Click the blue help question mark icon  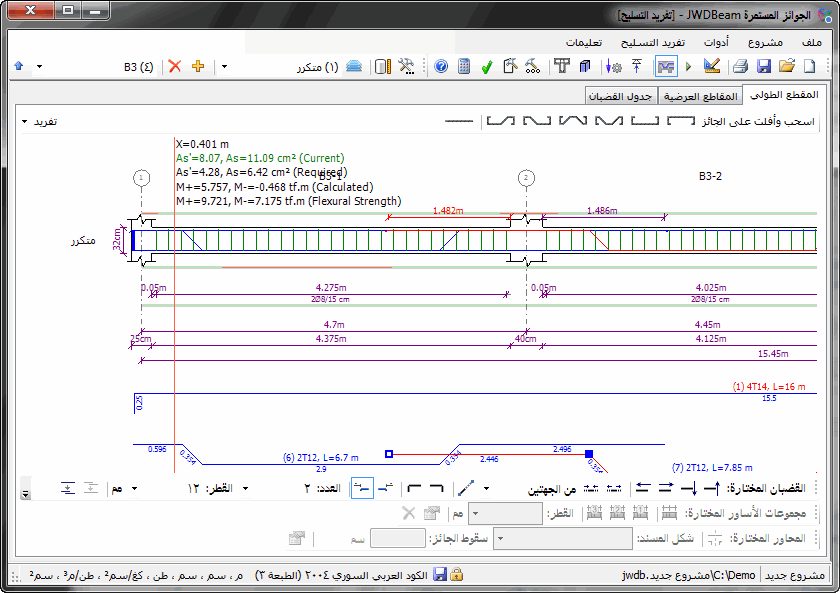pos(441,67)
